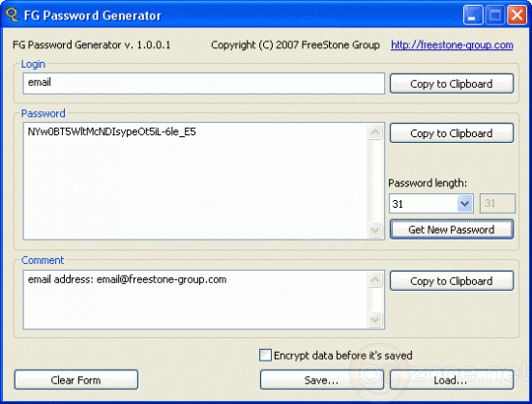
Task: Click inside the Comment text area
Action: tap(195, 300)
